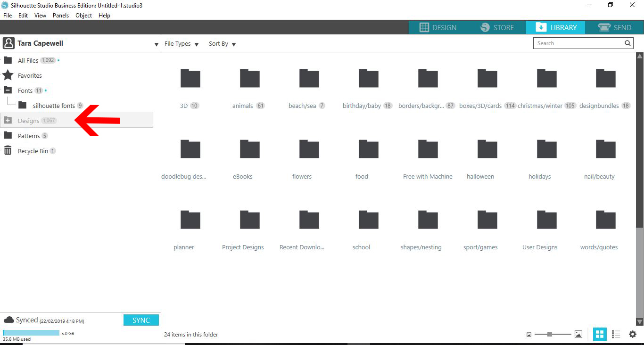644x345 pixels.
Task: Open the Sort By dropdown
Action: tap(223, 44)
